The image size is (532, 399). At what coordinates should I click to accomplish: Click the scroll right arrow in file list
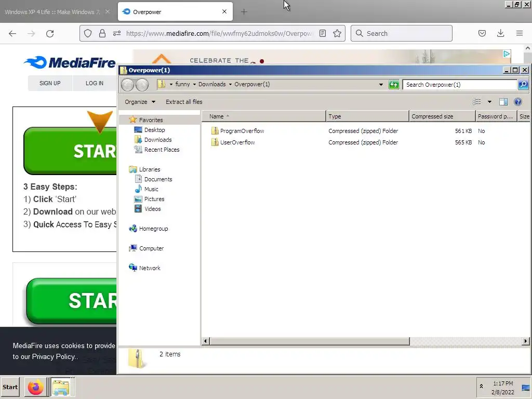(x=526, y=341)
